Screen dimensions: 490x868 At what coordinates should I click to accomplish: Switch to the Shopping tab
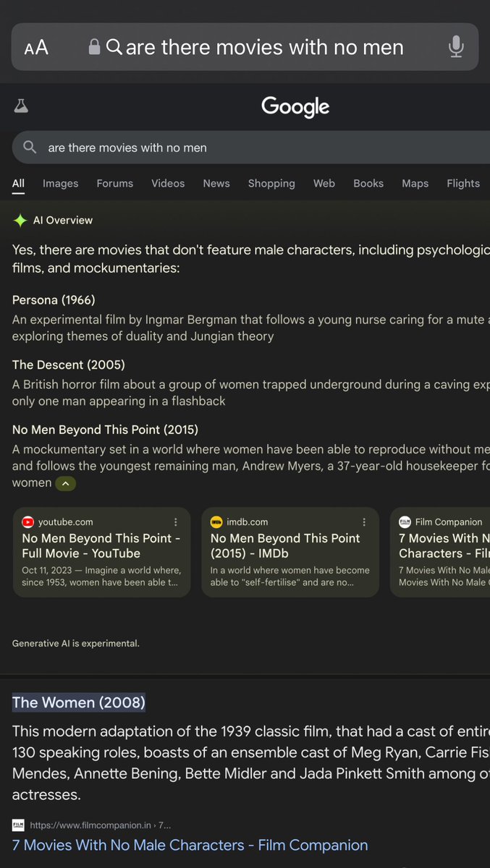coord(271,184)
